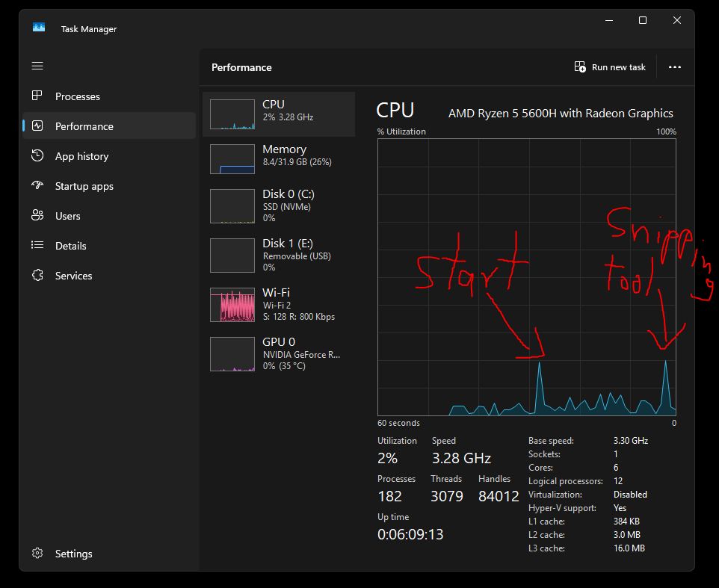Screen dimensions: 719x588
Task: Click the Virtualization Disabled value
Action: 630,495
